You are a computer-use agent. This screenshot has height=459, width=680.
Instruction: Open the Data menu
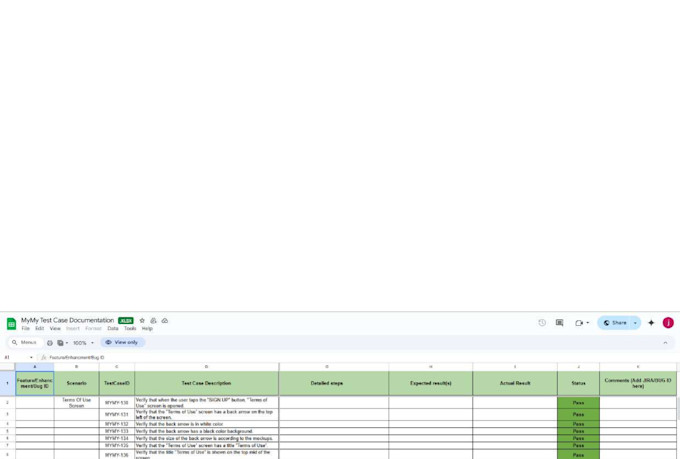(x=113, y=328)
